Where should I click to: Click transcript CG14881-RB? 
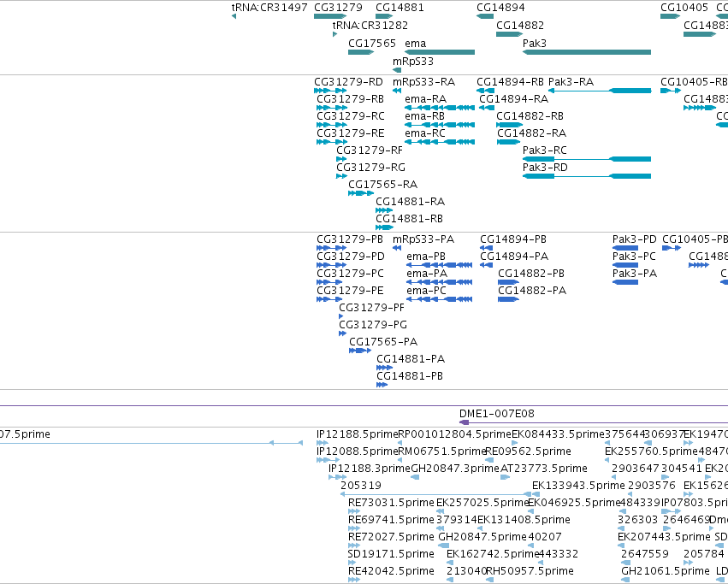tap(409, 219)
